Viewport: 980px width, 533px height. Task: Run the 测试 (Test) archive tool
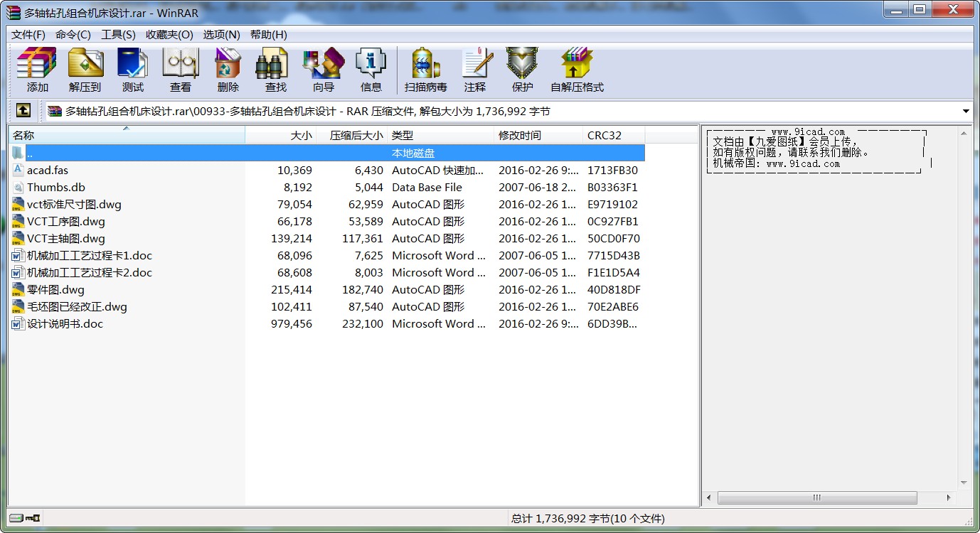pos(132,63)
